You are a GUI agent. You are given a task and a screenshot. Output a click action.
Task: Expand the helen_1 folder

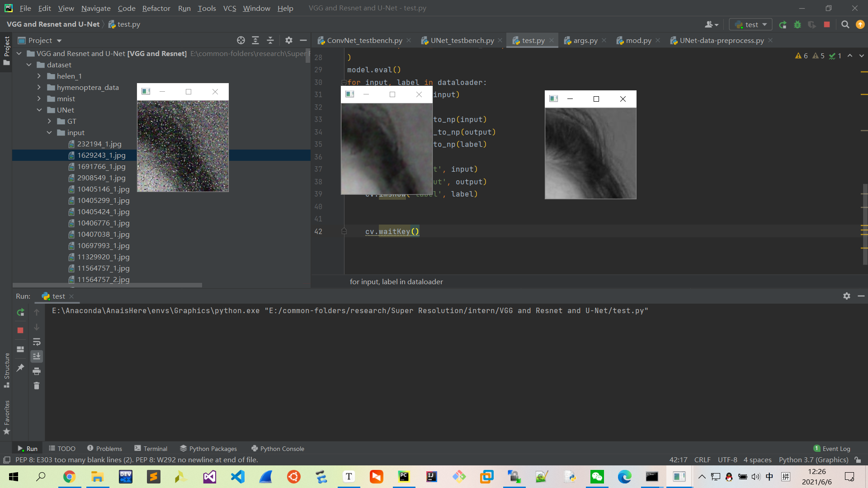[x=39, y=76]
